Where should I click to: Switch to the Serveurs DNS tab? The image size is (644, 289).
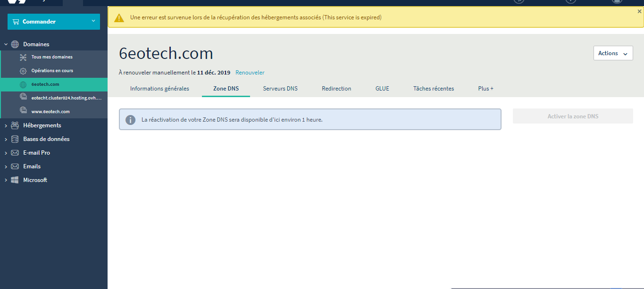tap(280, 89)
